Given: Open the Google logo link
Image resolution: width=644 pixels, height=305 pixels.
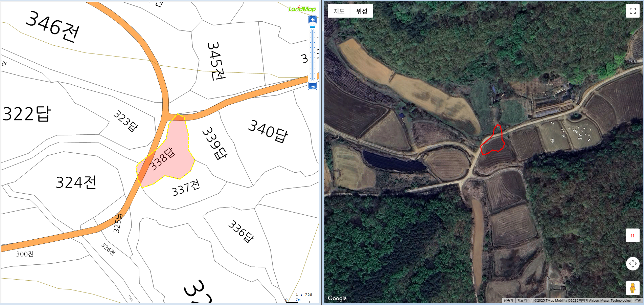Looking at the screenshot, I should (337, 298).
